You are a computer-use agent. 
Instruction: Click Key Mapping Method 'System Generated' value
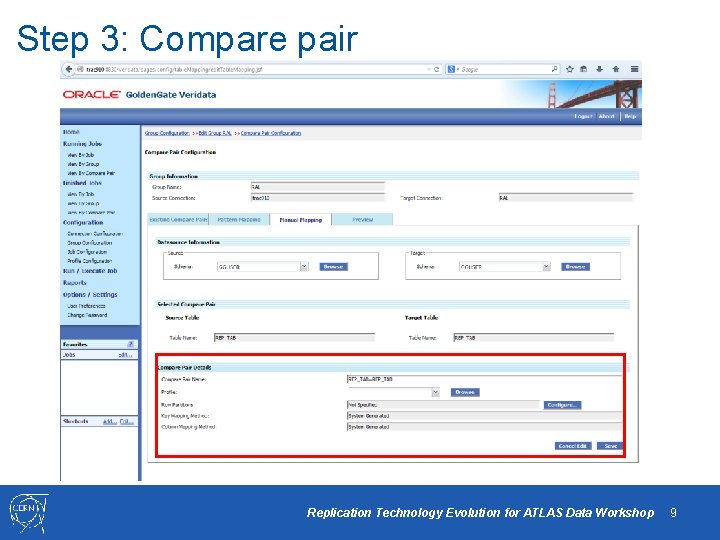click(484, 416)
